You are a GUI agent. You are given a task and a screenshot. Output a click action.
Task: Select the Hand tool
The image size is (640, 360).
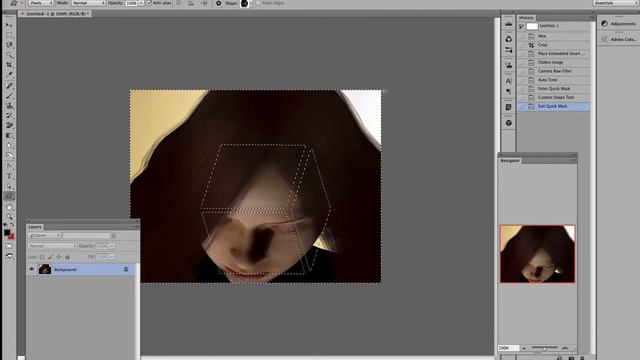(9, 207)
